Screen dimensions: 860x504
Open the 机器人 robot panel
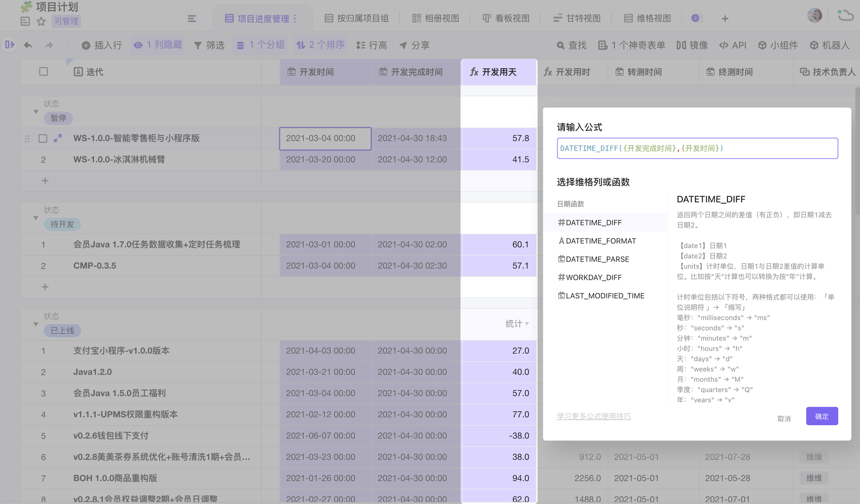pos(830,45)
